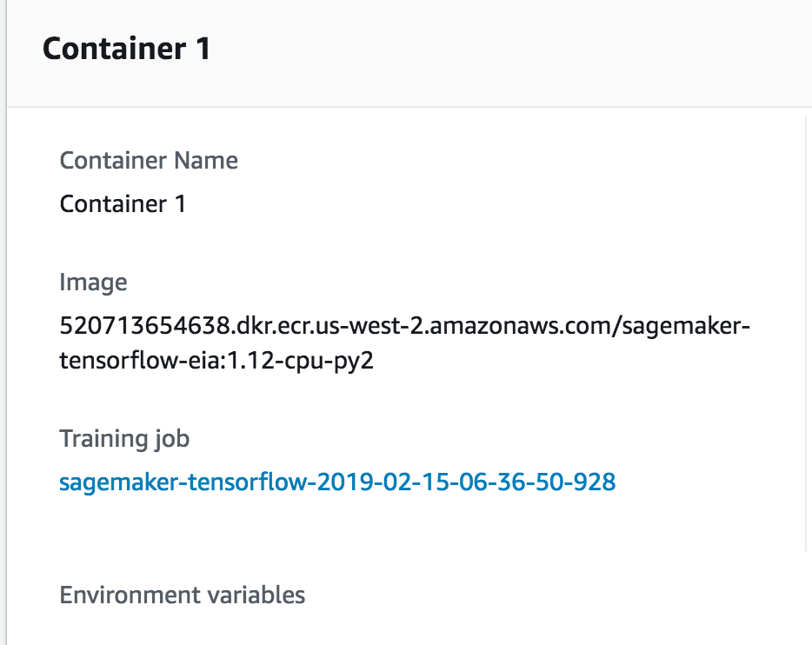The width and height of the screenshot is (812, 645).
Task: Click the Training job section label
Action: [124, 439]
